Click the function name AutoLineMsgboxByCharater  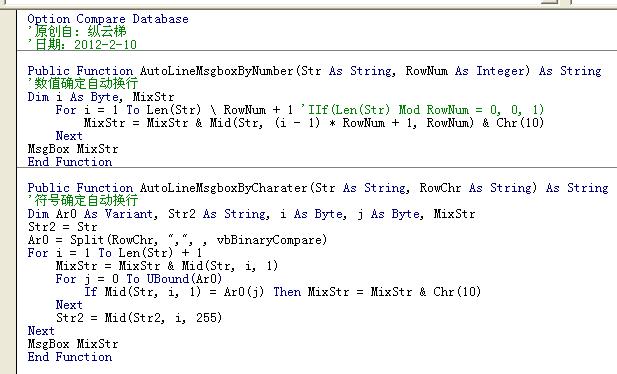(x=224, y=188)
